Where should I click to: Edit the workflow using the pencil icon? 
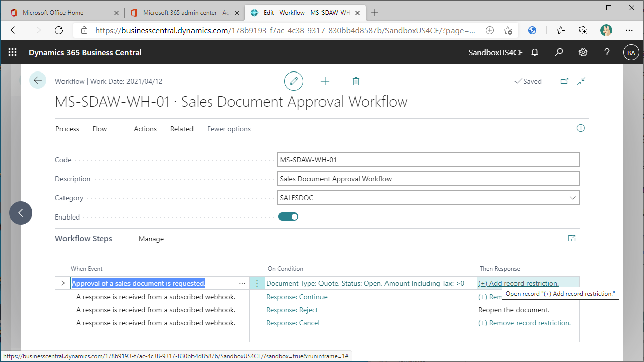294,81
